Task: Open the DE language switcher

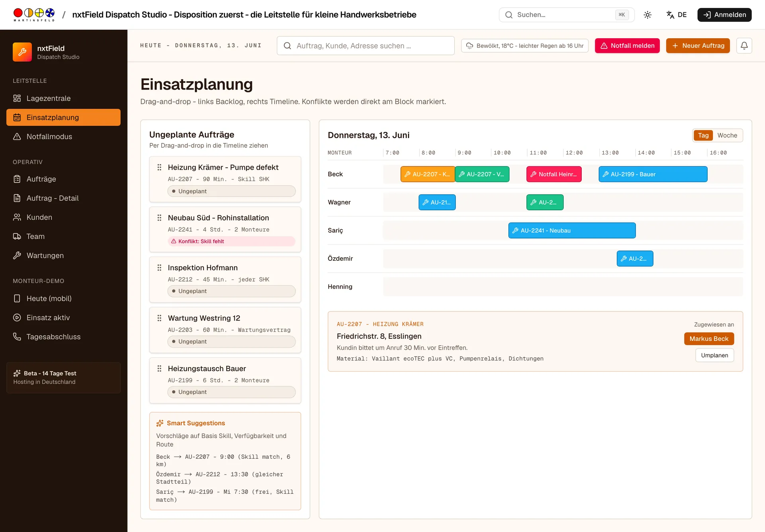Action: click(677, 15)
